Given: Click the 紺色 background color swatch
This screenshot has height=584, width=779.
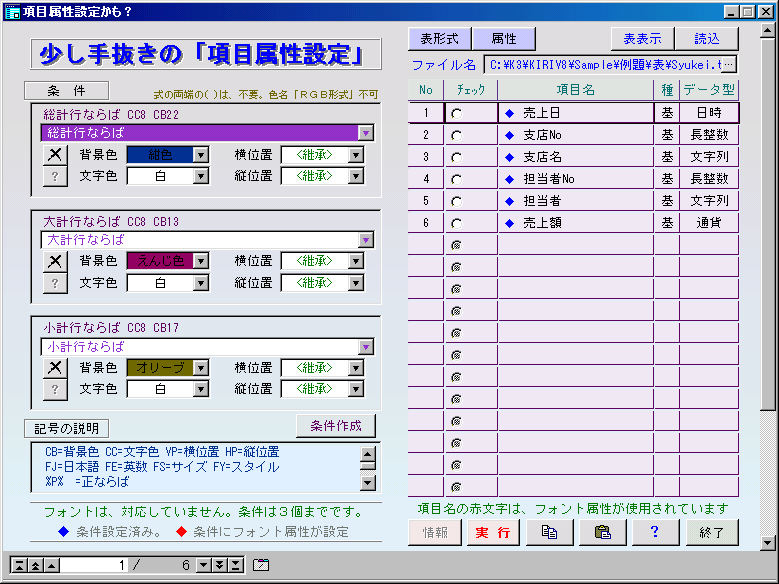Looking at the screenshot, I should 159,155.
